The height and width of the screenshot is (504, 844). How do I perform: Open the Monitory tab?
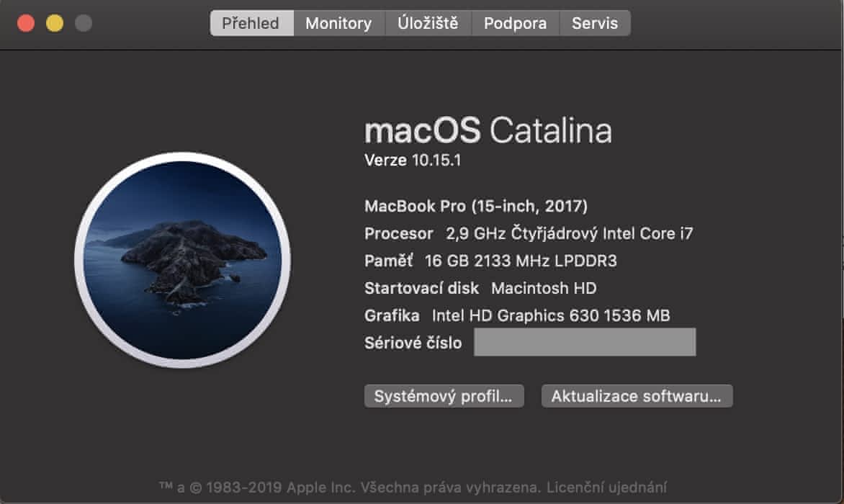[338, 23]
